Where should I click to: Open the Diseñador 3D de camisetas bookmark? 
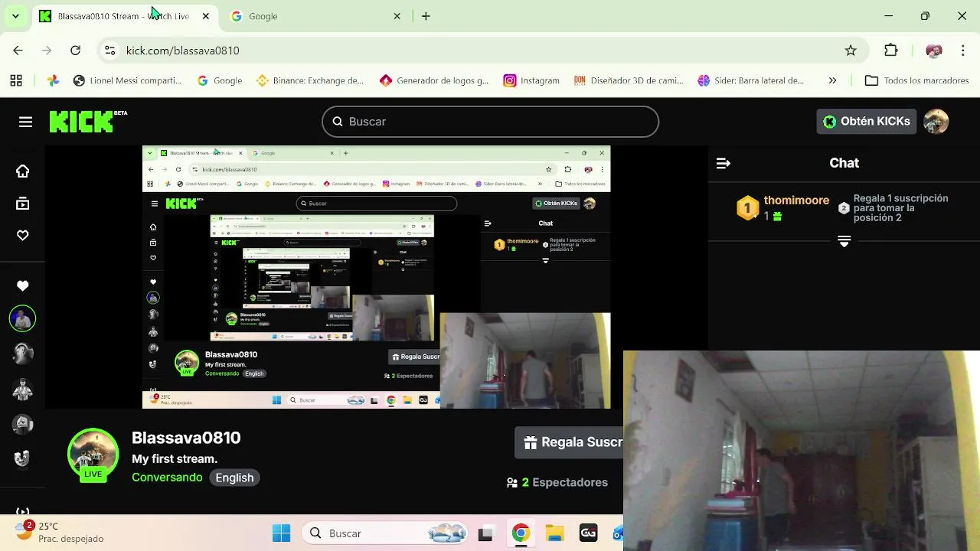coord(629,80)
